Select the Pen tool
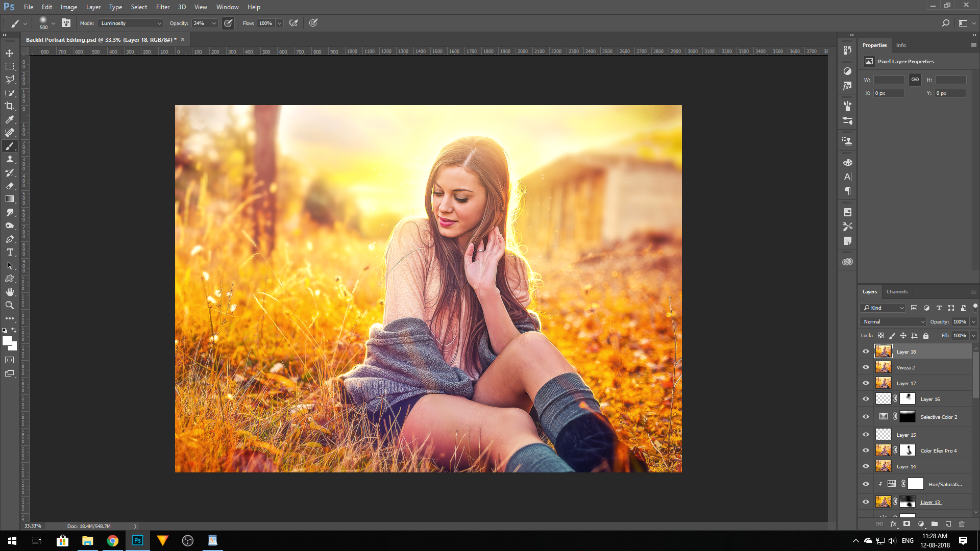This screenshot has width=980, height=551. 10,239
